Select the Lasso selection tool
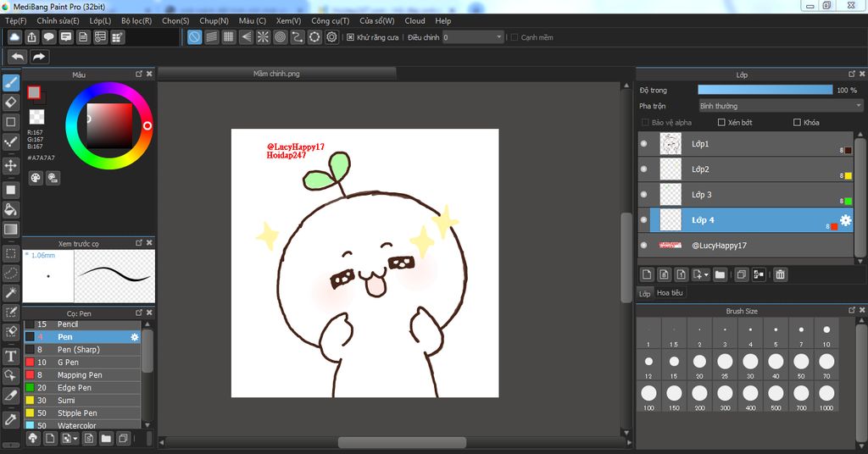 [x=10, y=273]
